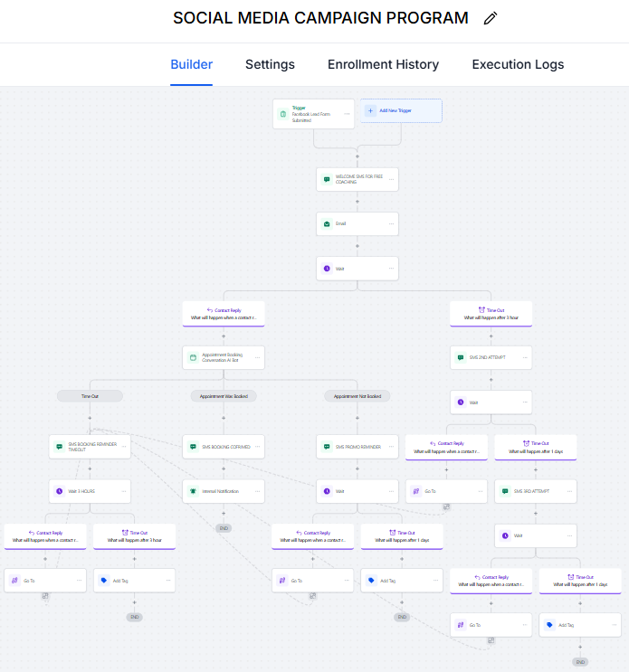The width and height of the screenshot is (629, 672).
Task: Go to the Execution Logs tab
Action: pyautogui.click(x=518, y=64)
